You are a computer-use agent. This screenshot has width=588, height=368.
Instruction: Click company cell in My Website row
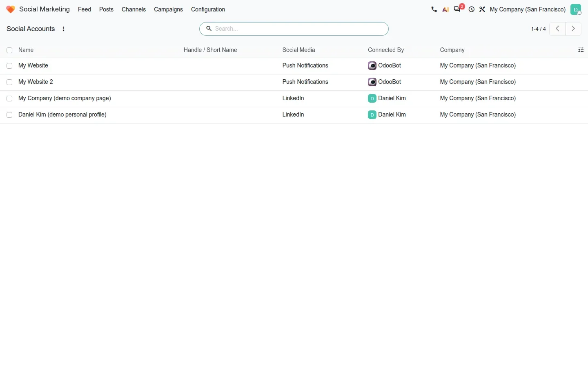click(478, 65)
